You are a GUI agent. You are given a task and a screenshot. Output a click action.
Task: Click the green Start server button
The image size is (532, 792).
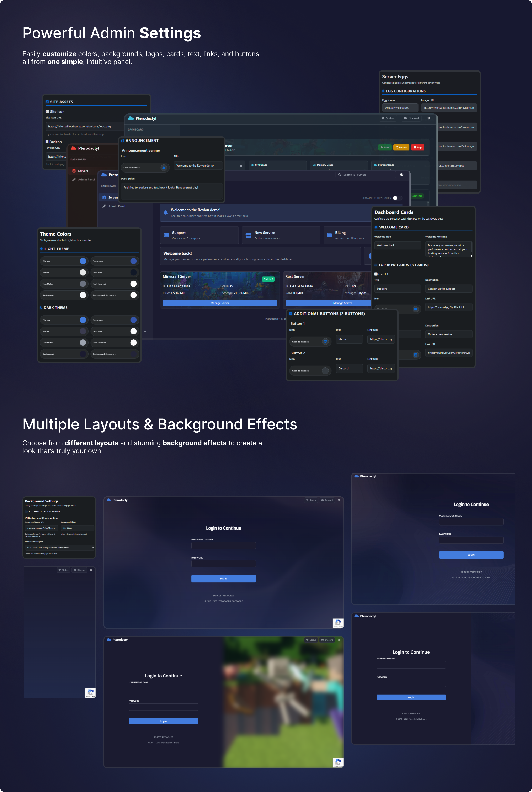(385, 147)
